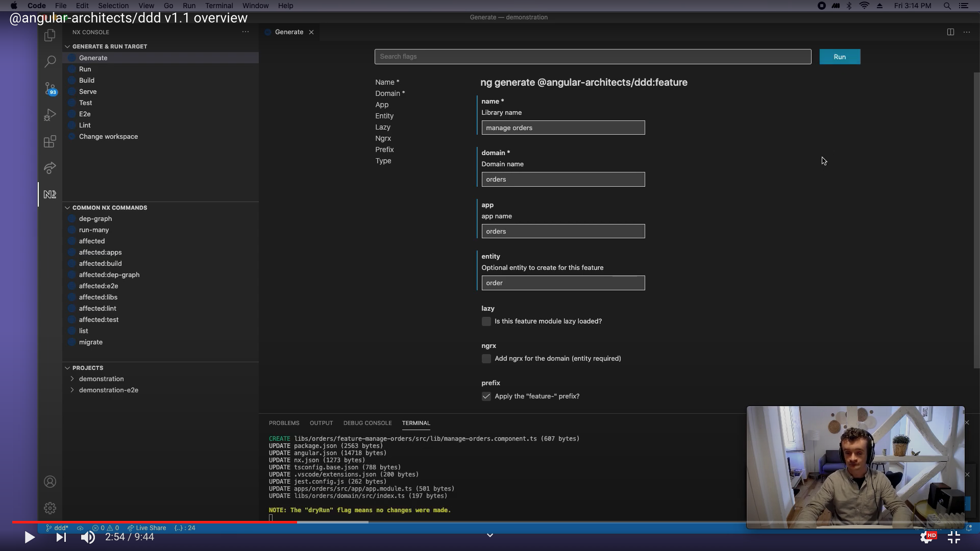Disable the feature- prefix checkbox
980x551 pixels.
[486, 395]
